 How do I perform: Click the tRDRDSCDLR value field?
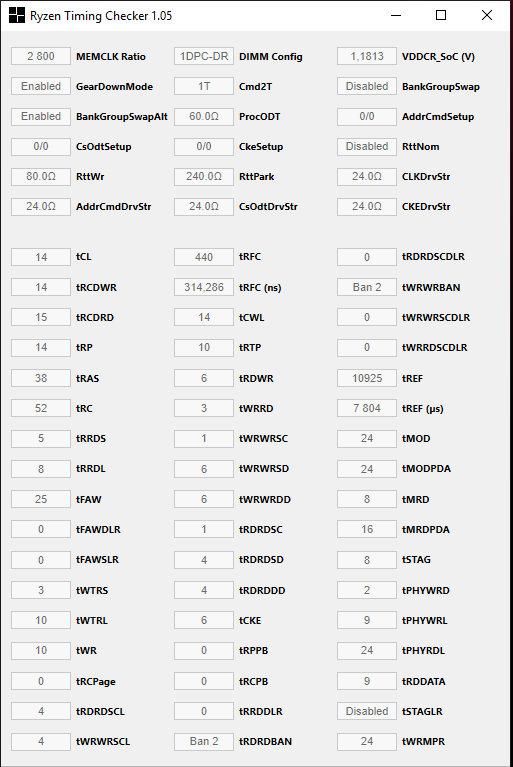(x=367, y=257)
